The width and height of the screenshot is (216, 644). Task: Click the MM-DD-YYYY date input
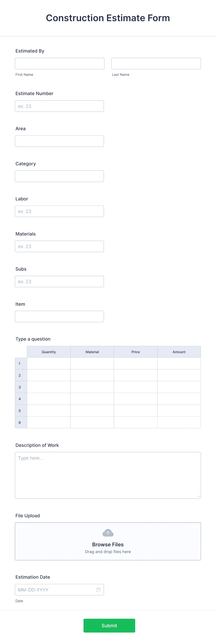pos(59,590)
